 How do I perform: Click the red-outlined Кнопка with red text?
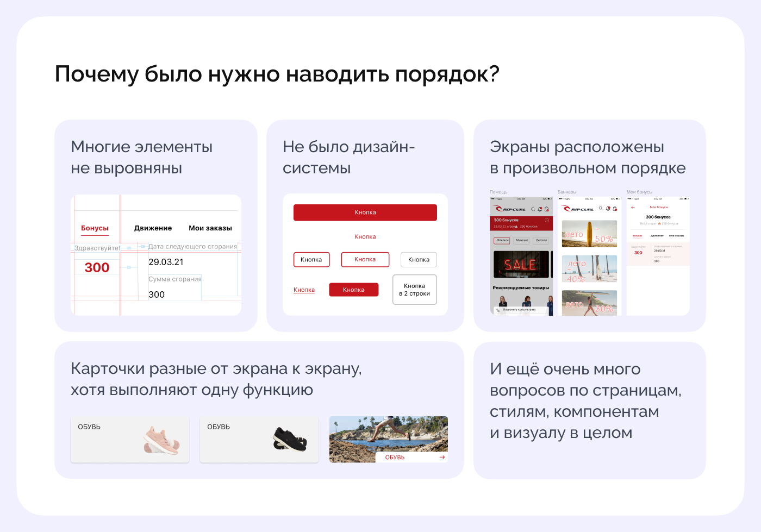pyautogui.click(x=365, y=260)
